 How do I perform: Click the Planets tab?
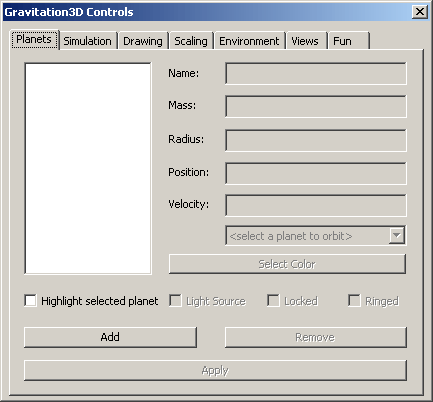34,40
